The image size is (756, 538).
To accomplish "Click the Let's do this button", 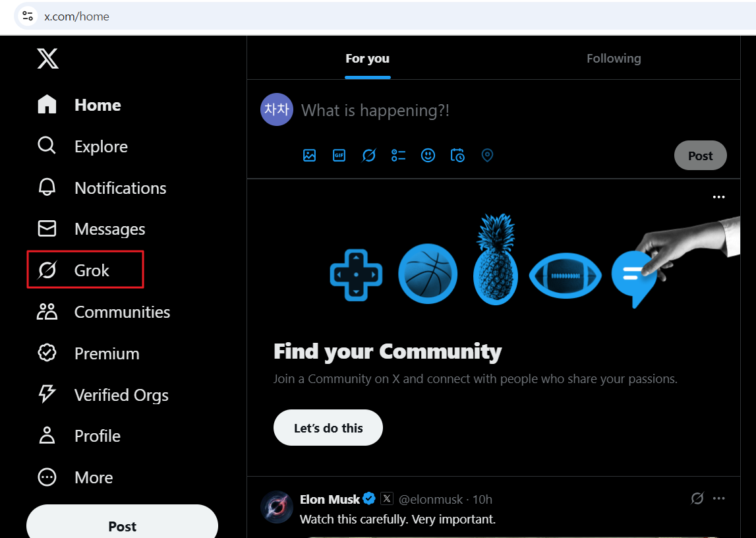I will coord(328,428).
